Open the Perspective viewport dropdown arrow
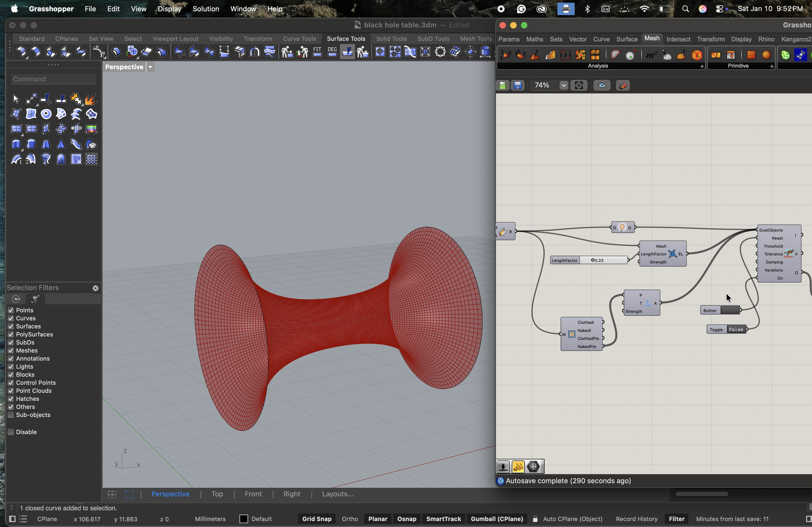This screenshot has height=527, width=812. (x=150, y=67)
